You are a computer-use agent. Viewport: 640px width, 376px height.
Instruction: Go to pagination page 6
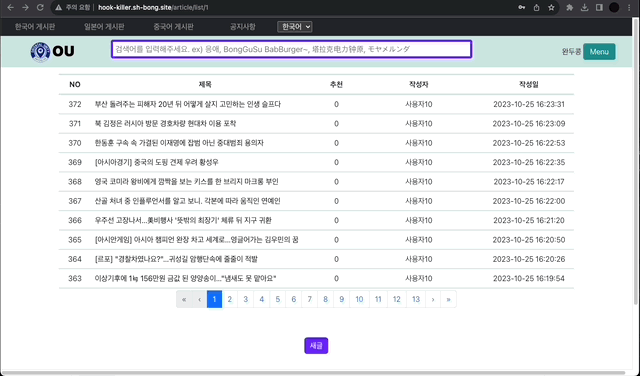293,299
